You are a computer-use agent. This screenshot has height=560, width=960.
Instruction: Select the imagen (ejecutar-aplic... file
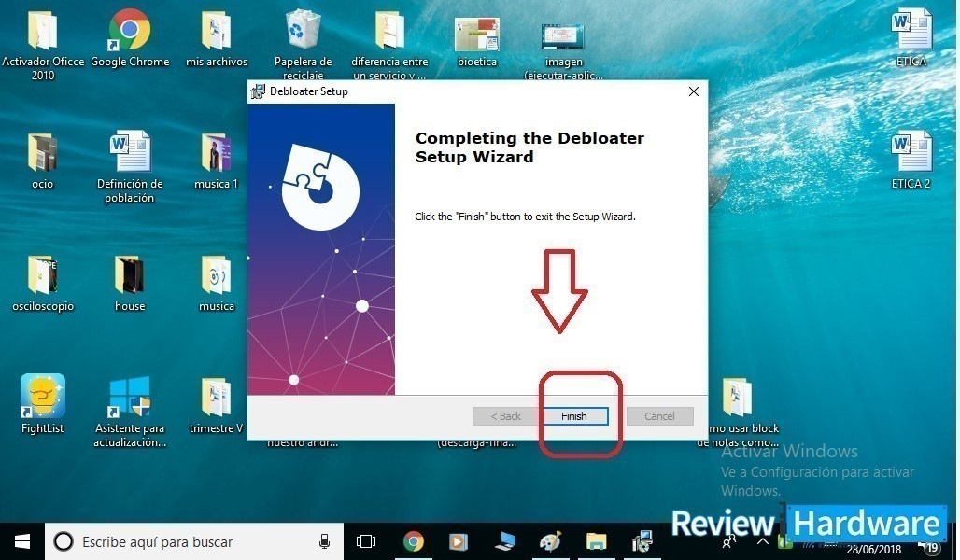click(563, 50)
